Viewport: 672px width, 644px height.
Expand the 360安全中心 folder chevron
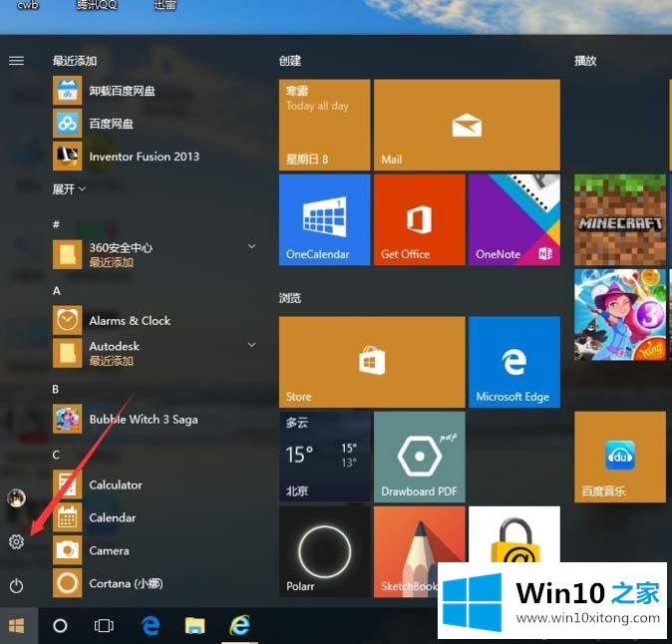(x=252, y=246)
